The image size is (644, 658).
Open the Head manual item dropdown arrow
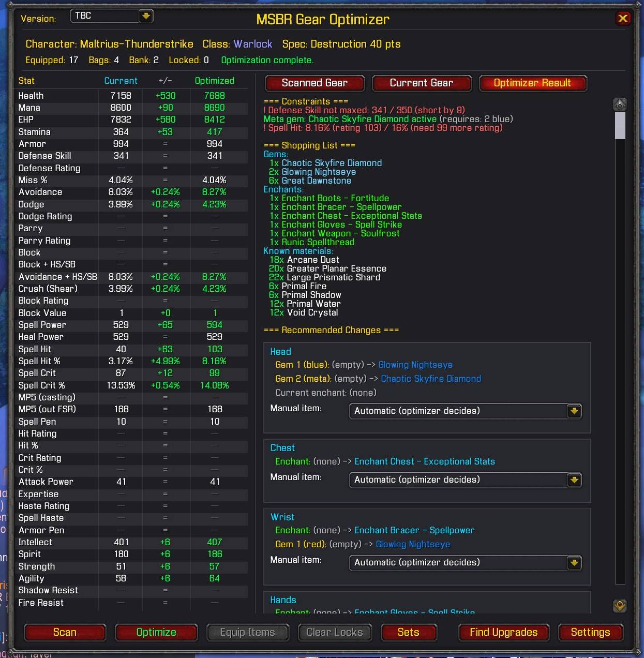574,411
